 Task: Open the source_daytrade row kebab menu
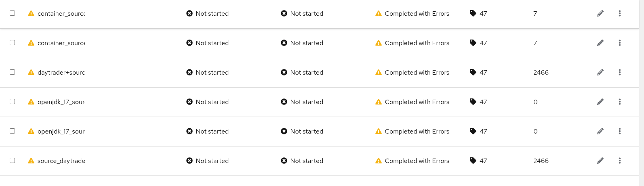pos(619,161)
